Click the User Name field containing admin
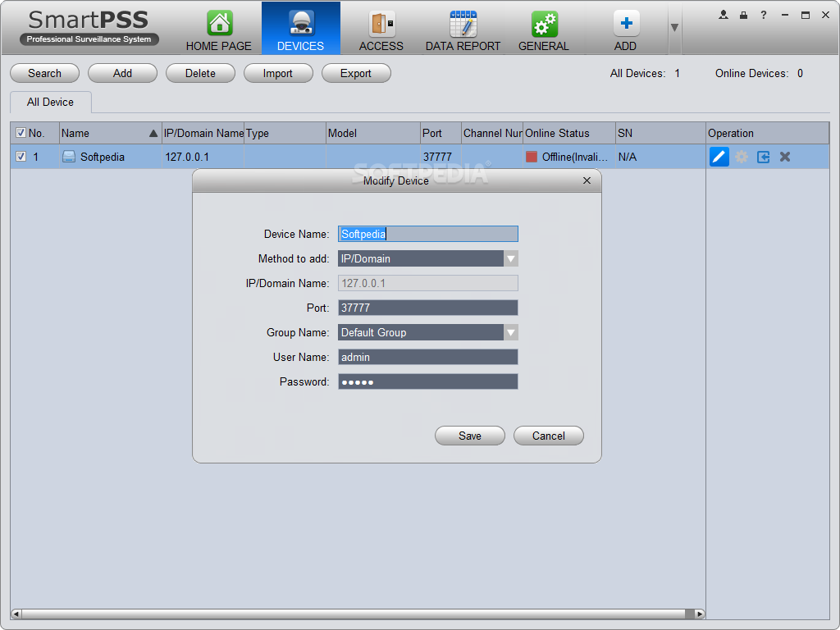Image resolution: width=840 pixels, height=630 pixels. click(427, 358)
